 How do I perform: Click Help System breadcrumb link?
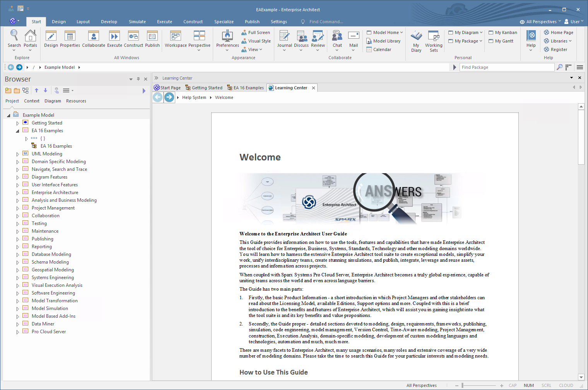(194, 97)
